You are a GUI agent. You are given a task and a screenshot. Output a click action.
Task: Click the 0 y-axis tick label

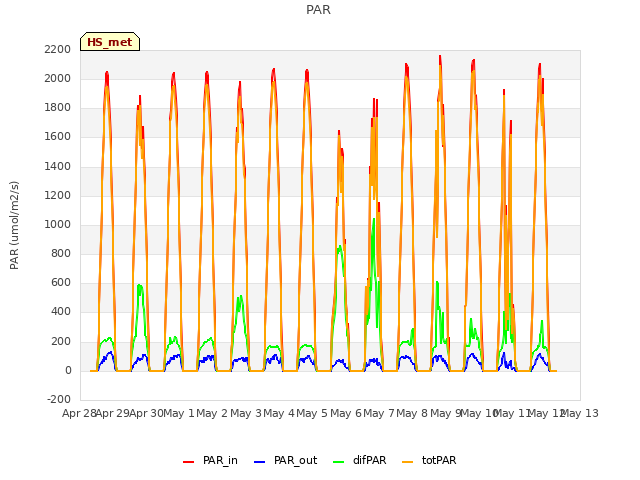[68, 371]
